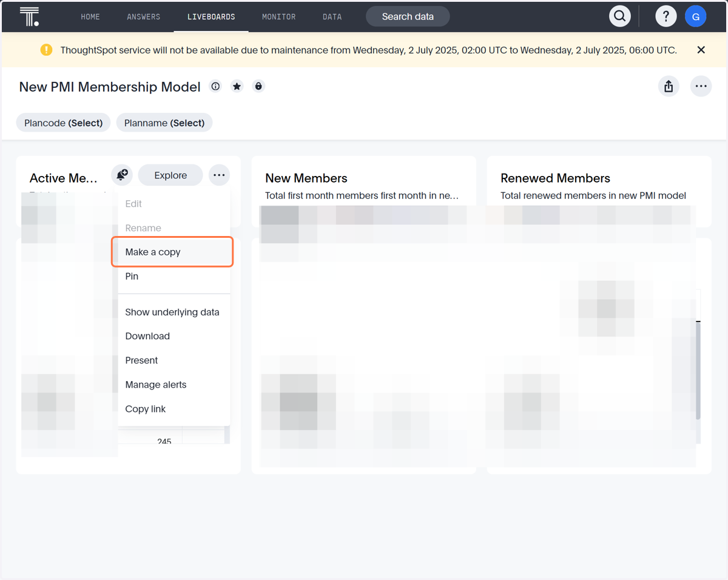The height and width of the screenshot is (580, 728).
Task: Click New Members tile description text
Action: (362, 195)
